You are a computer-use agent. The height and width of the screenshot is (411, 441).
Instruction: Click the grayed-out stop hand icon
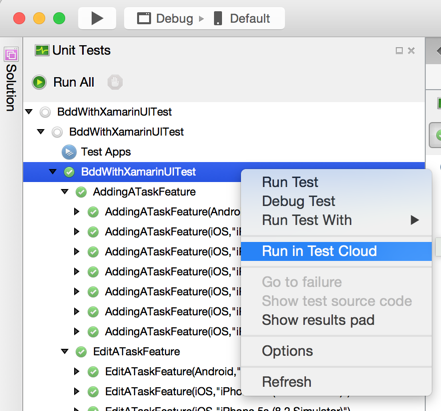coord(115,82)
